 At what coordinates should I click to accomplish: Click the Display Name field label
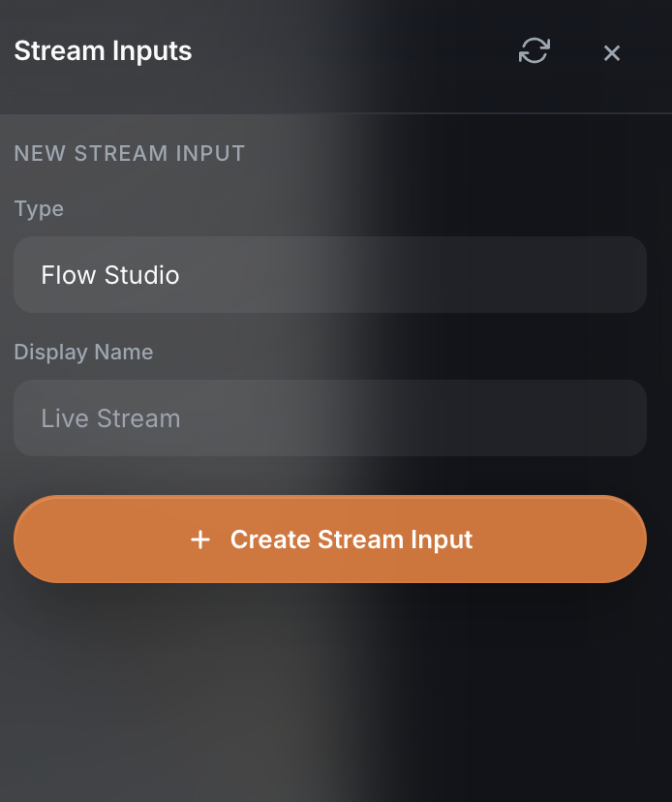point(83,352)
